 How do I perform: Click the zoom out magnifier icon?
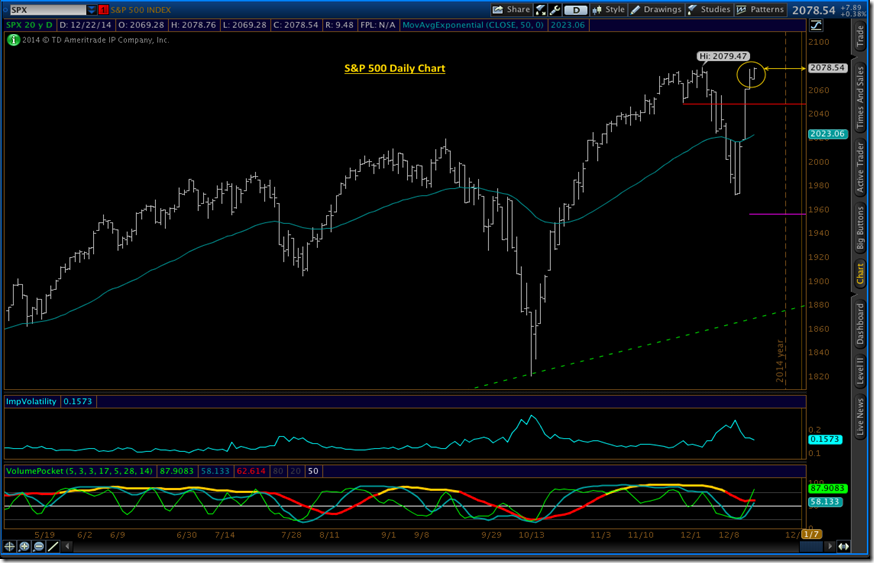pyautogui.click(x=38, y=546)
